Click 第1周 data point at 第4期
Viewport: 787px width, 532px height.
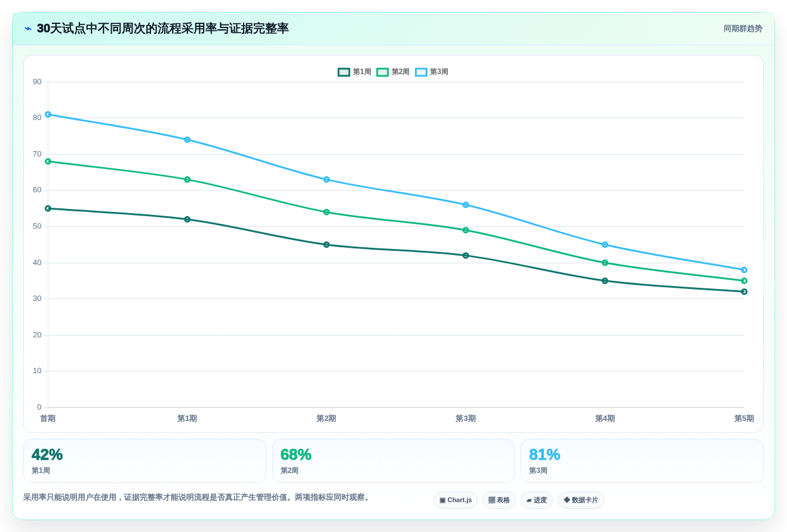(605, 281)
